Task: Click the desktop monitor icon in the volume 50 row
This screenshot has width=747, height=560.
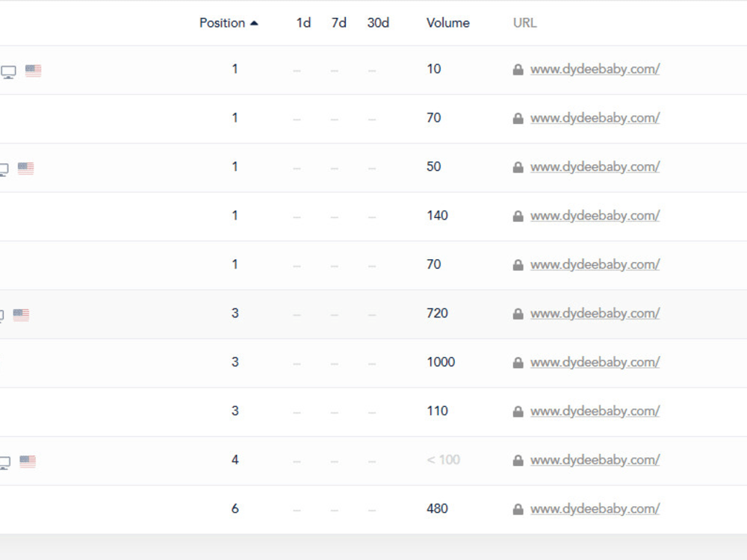Action: (4, 170)
